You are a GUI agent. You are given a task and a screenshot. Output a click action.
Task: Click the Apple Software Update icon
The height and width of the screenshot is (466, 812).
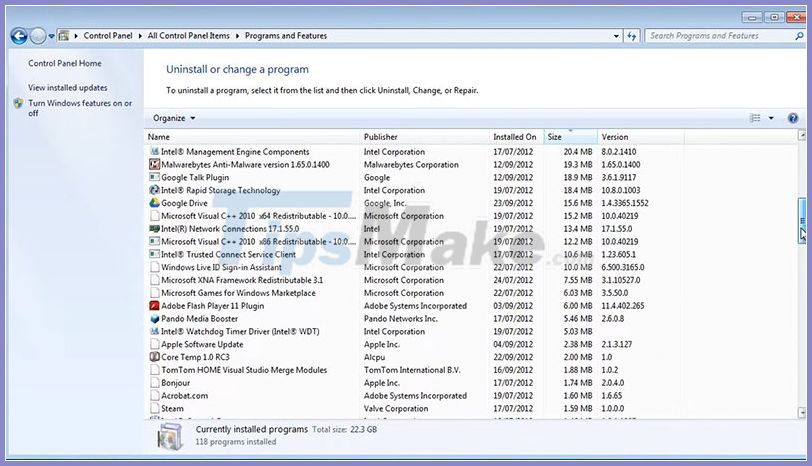coord(154,344)
